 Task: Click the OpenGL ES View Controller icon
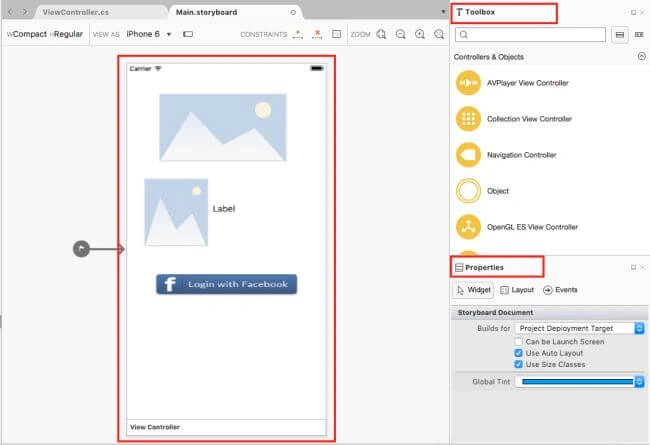coord(468,227)
